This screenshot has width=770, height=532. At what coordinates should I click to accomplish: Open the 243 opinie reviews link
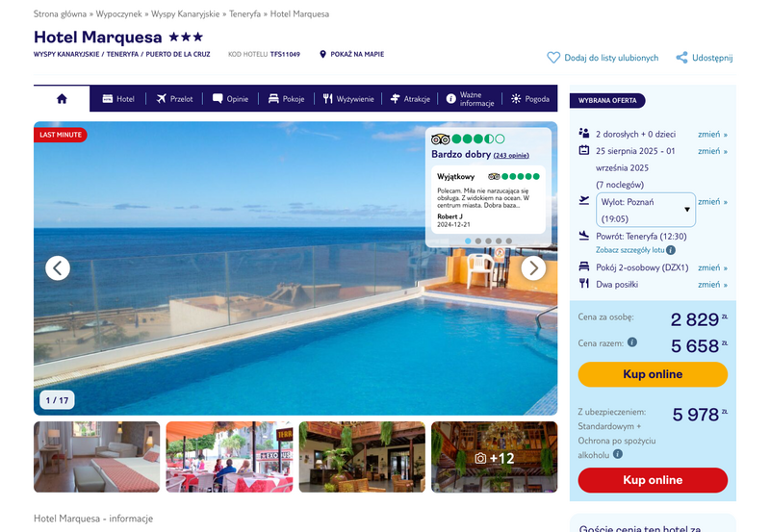(511, 155)
